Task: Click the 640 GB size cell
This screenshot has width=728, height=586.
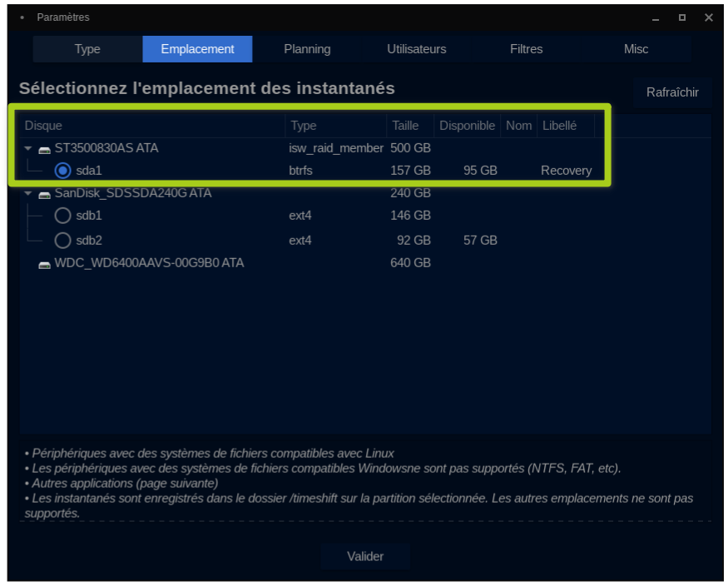Action: point(410,263)
